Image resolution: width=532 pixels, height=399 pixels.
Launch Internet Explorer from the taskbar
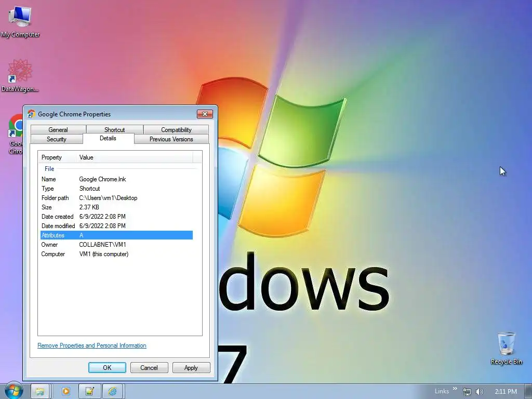click(x=112, y=392)
